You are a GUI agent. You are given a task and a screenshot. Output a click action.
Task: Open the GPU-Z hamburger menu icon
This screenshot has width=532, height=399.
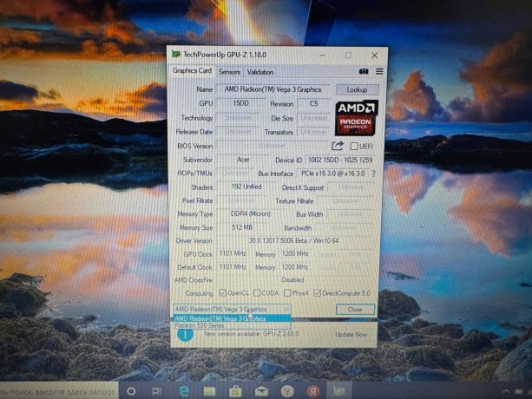(x=379, y=71)
